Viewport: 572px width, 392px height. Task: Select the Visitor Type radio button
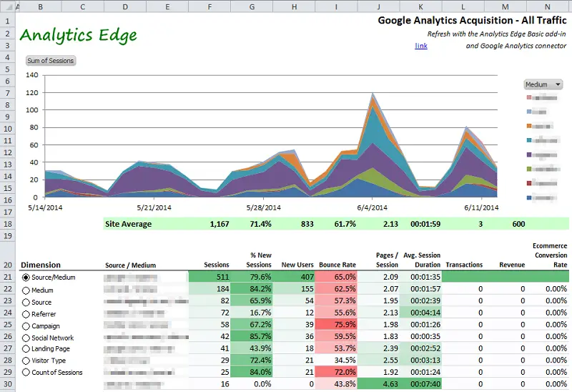tap(26, 361)
